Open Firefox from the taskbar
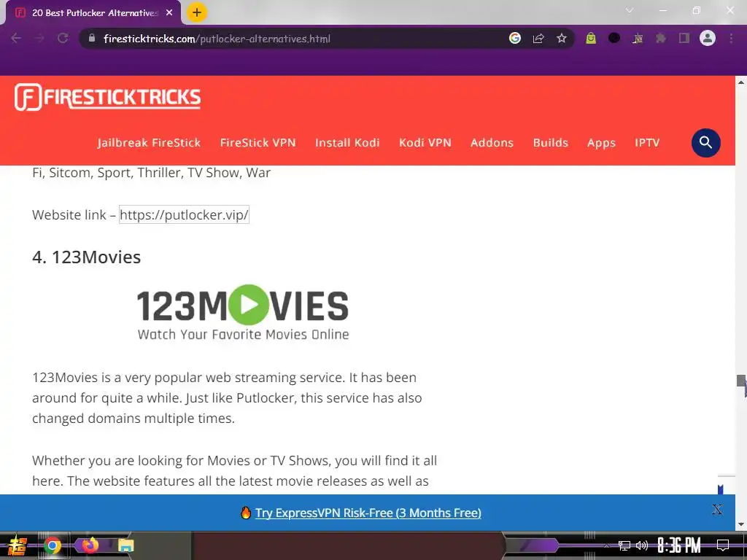This screenshot has width=747, height=560. [x=90, y=545]
